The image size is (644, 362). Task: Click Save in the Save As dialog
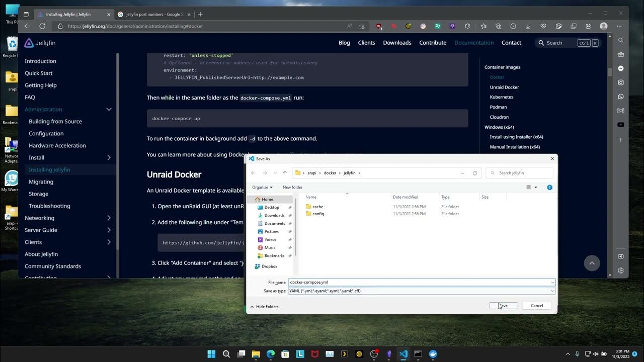(x=503, y=306)
